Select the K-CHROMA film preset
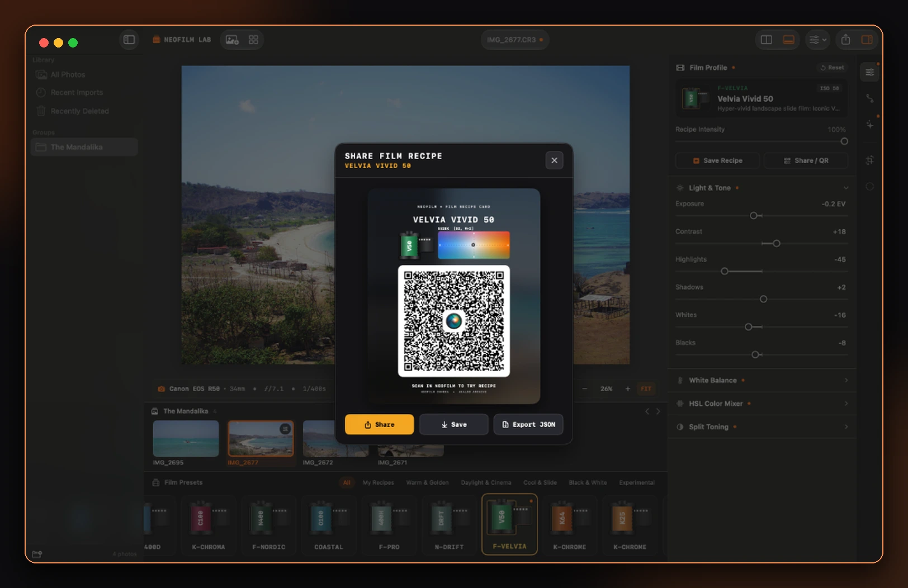The width and height of the screenshot is (908, 588). point(209,525)
